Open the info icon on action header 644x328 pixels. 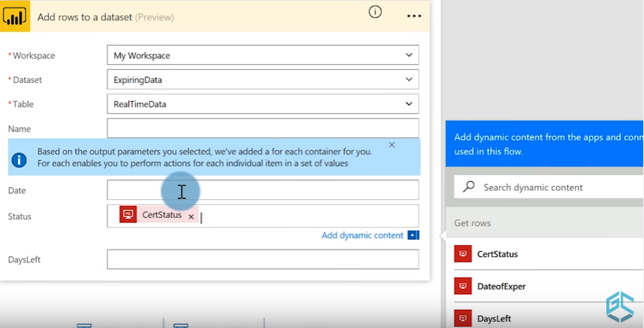(x=375, y=12)
